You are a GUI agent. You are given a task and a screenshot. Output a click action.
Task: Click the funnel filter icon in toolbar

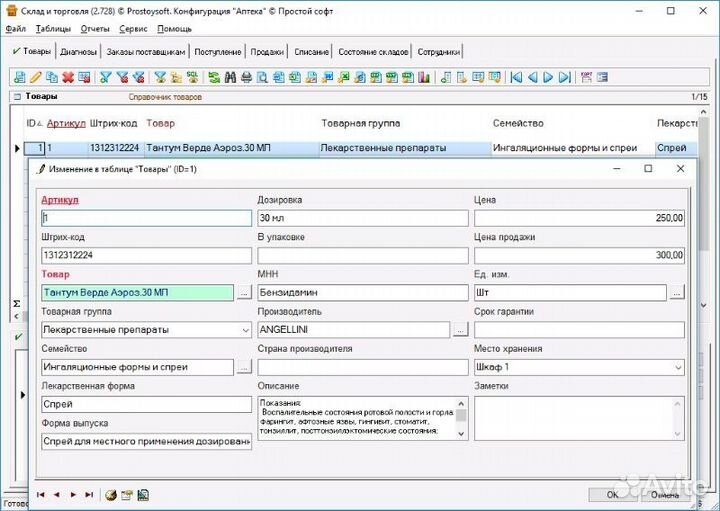click(x=105, y=77)
